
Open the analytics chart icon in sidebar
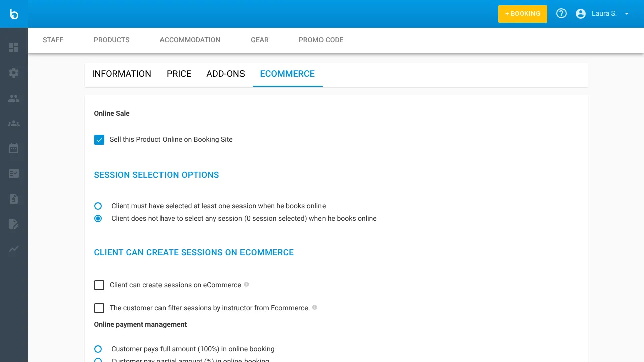[14, 249]
